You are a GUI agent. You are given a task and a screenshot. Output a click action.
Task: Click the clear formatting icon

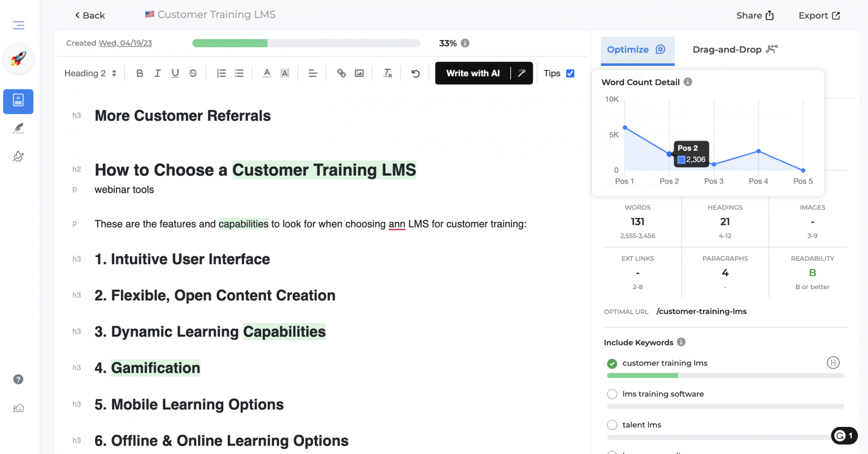(x=387, y=73)
